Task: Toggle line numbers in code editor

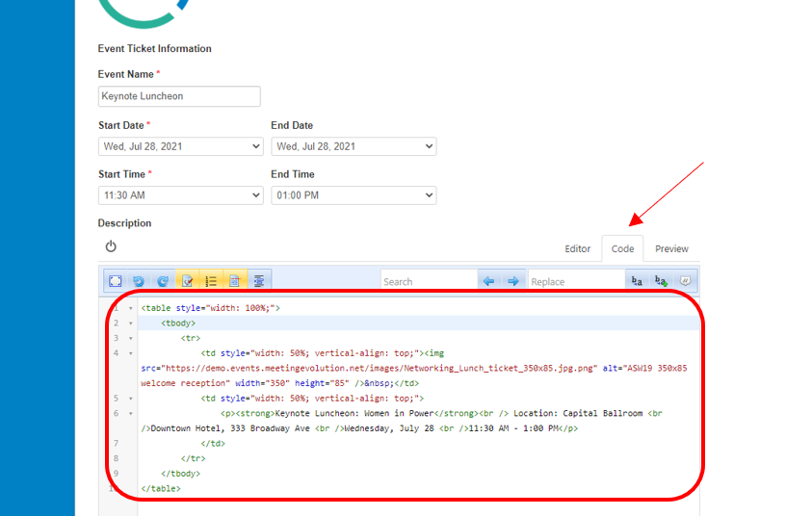Action: pyautogui.click(x=211, y=281)
